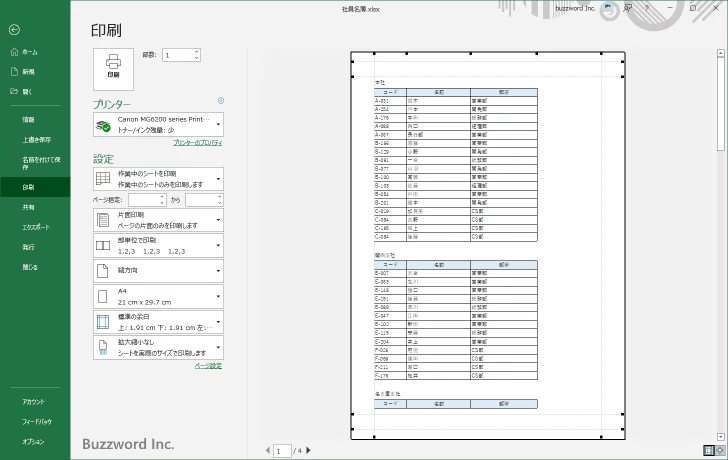The width and height of the screenshot is (728, 460).
Task: Open Excel オプション
Action: [x=35, y=442]
